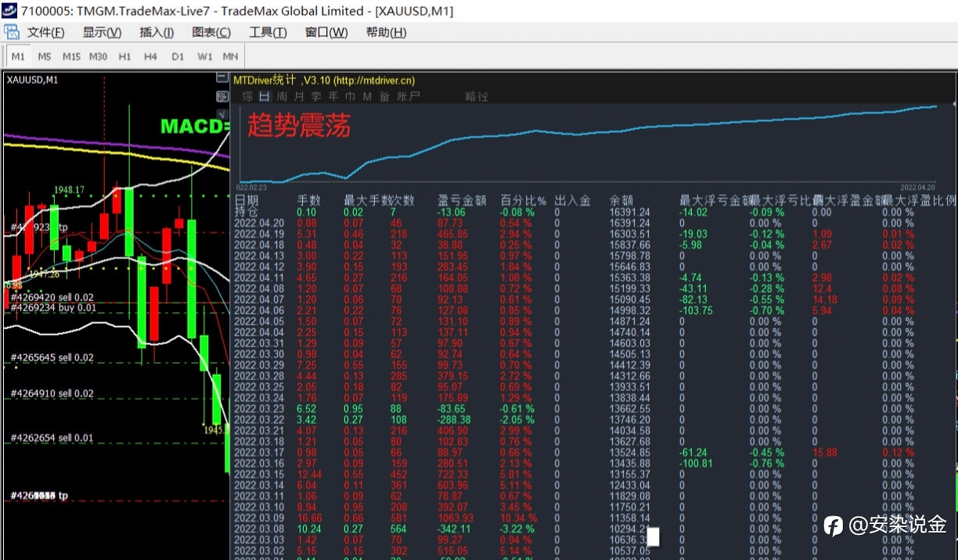This screenshot has width=958, height=560.
Task: Switch chart to M15 timeframe
Action: click(x=71, y=56)
